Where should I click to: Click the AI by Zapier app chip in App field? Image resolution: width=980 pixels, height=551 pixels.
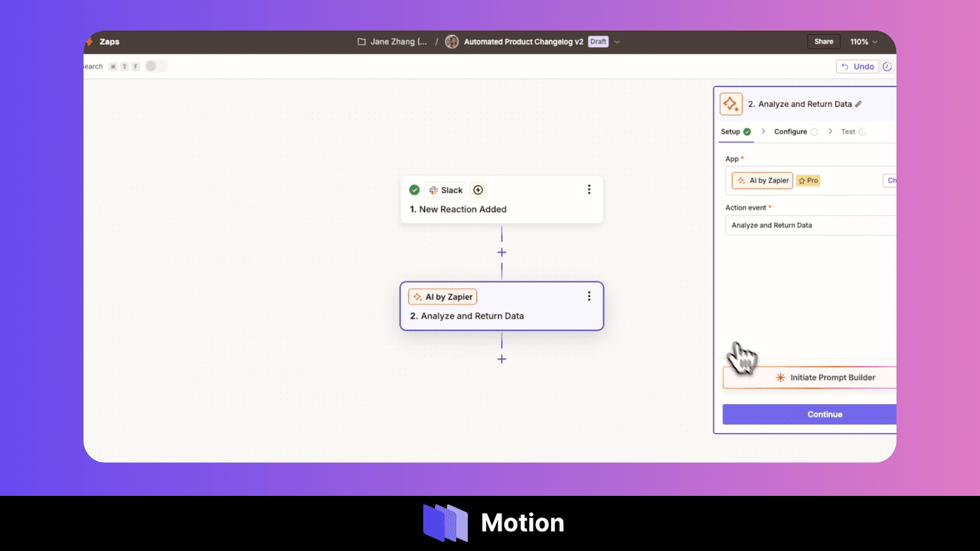click(763, 181)
